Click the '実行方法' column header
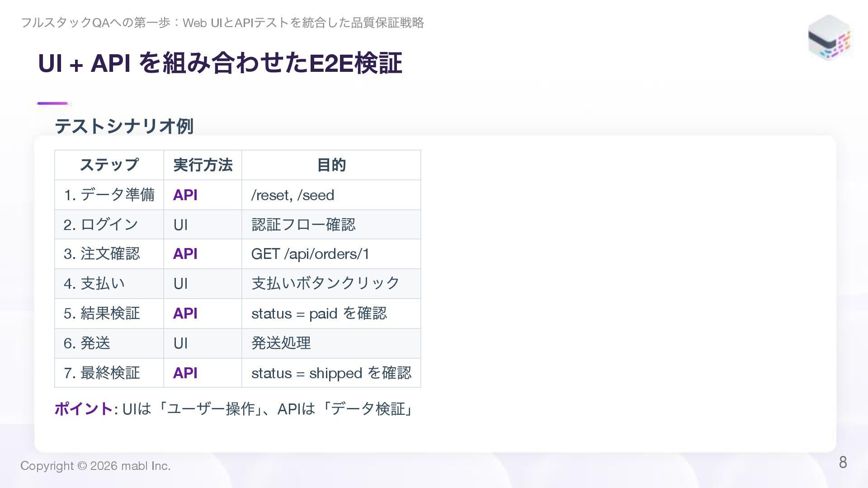Screen dimensions: 868x488 203,165
